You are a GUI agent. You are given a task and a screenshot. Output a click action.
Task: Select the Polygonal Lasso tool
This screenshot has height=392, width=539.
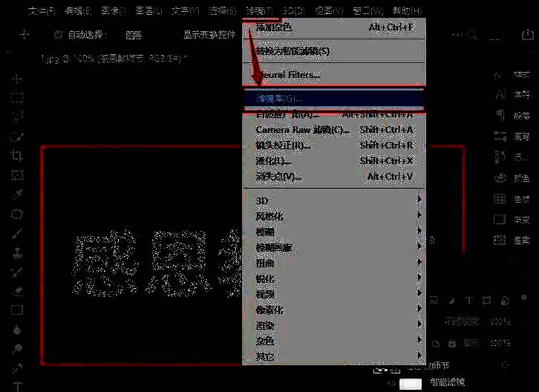pyautogui.click(x=17, y=117)
